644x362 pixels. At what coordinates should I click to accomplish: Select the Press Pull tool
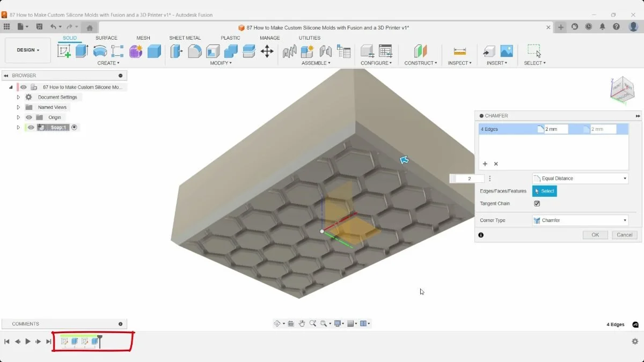tap(177, 51)
